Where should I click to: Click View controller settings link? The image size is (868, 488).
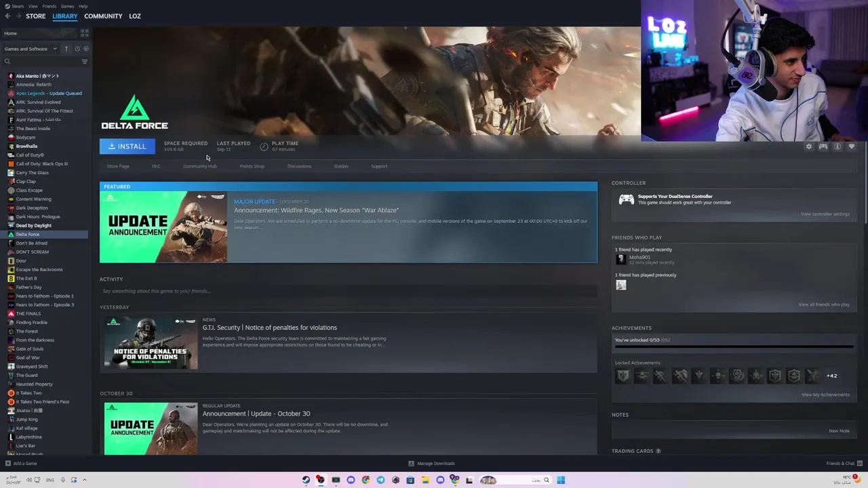point(825,214)
